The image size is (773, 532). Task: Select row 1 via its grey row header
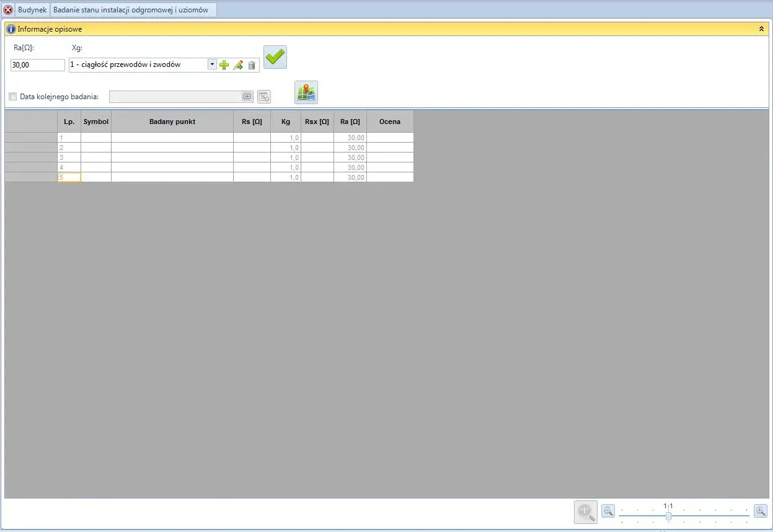click(x=31, y=138)
